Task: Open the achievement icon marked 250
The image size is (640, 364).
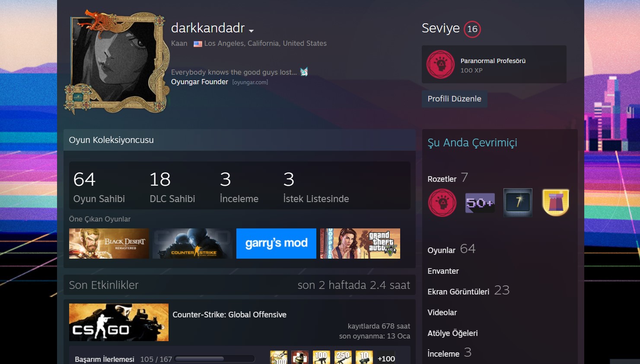Action: (x=343, y=358)
